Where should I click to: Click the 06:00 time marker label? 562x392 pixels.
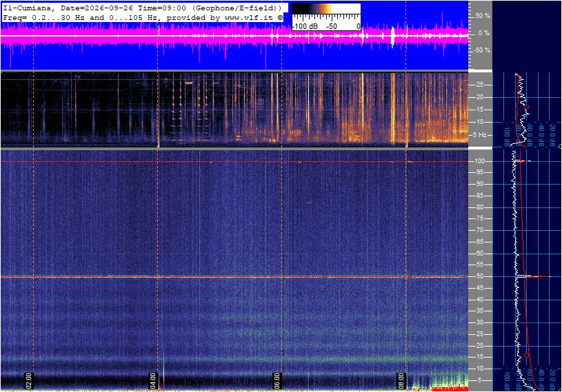point(277,380)
